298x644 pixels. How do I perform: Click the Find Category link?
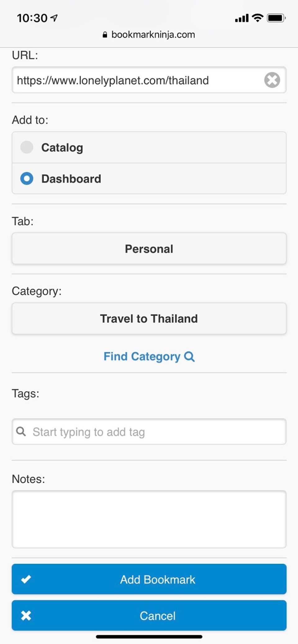click(142, 357)
